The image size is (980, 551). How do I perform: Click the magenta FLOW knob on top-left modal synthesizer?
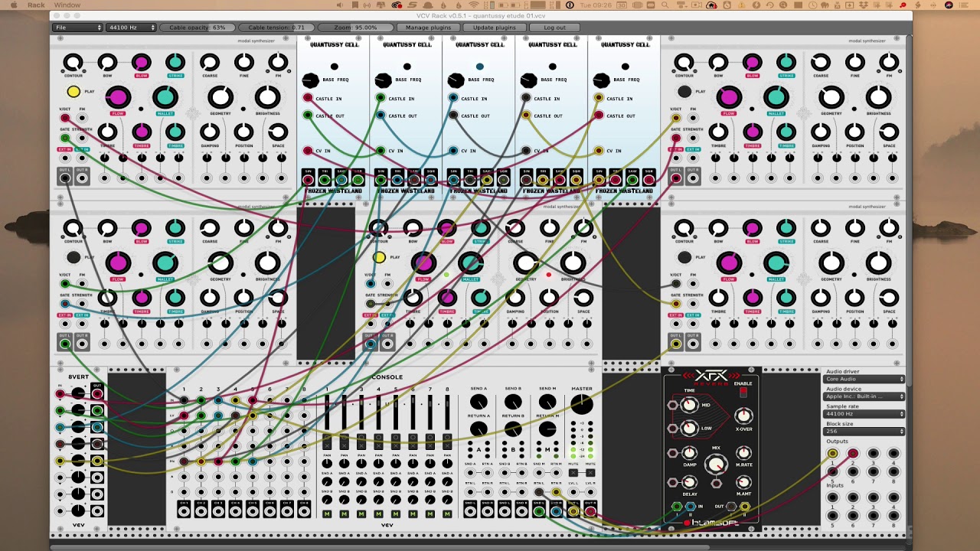pos(118,97)
